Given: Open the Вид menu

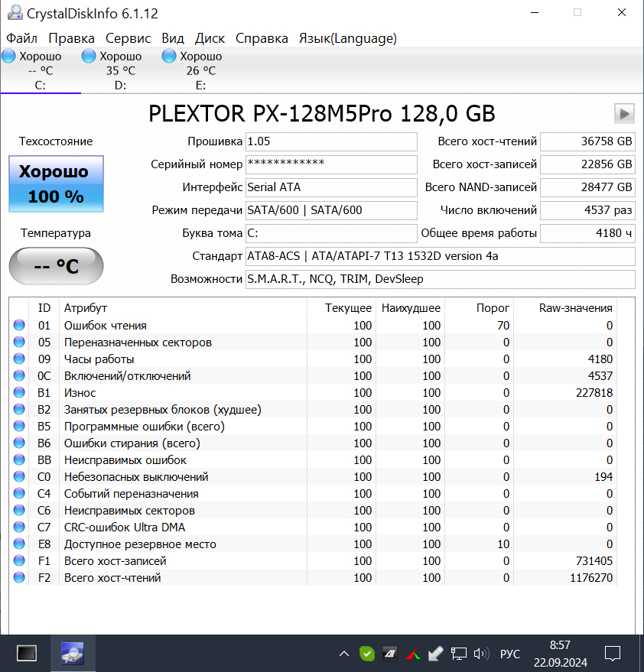Looking at the screenshot, I should pyautogui.click(x=172, y=38).
